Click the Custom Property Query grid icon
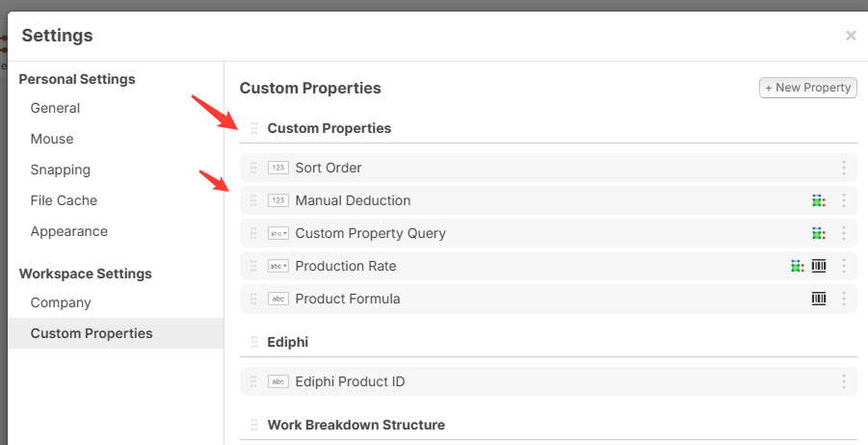868x445 pixels. pyautogui.click(x=818, y=233)
